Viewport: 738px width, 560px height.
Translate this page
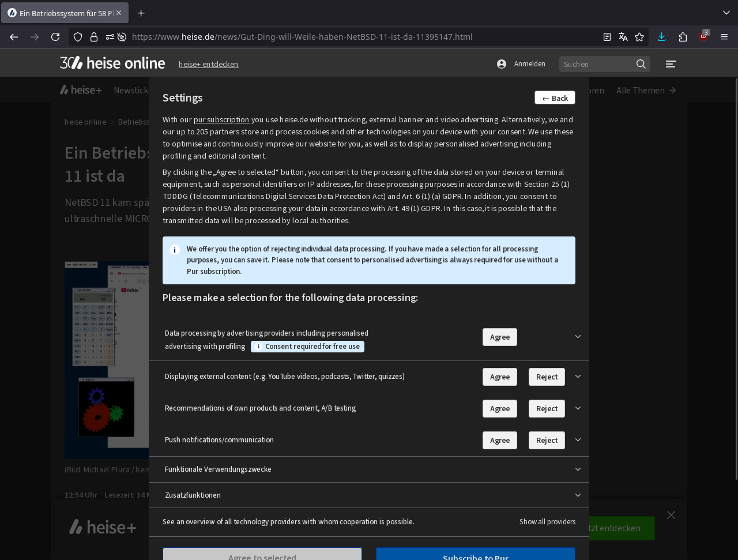point(623,37)
